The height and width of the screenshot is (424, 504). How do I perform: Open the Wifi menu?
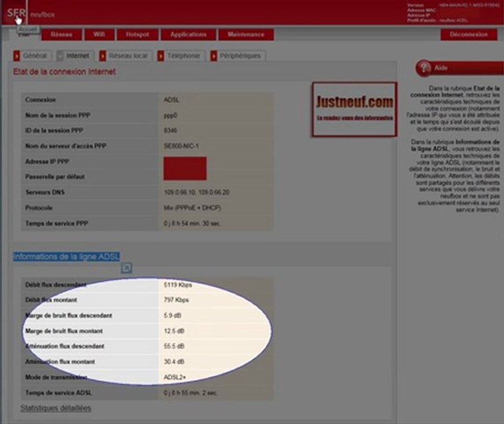point(99,34)
